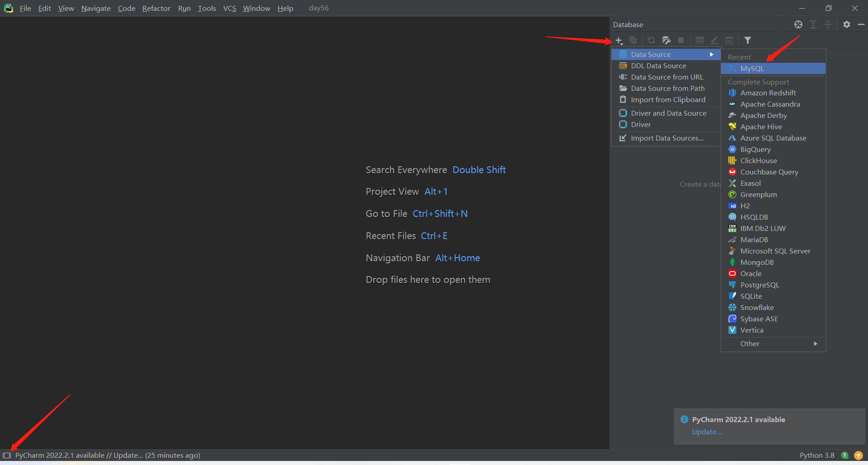Viewport: 868px width, 465px height.
Task: Refresh the database via toolbar icon
Action: (x=651, y=40)
